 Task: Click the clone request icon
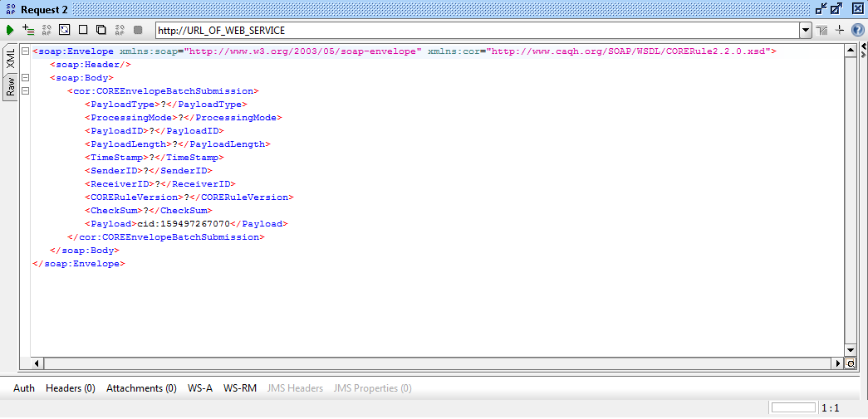tap(101, 30)
